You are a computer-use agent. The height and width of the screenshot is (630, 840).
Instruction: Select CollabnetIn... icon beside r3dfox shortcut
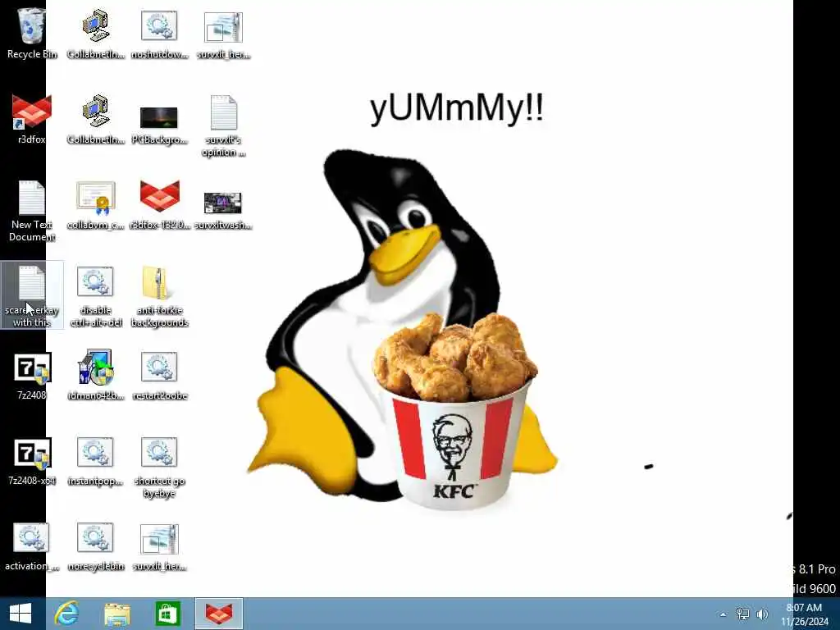click(96, 119)
